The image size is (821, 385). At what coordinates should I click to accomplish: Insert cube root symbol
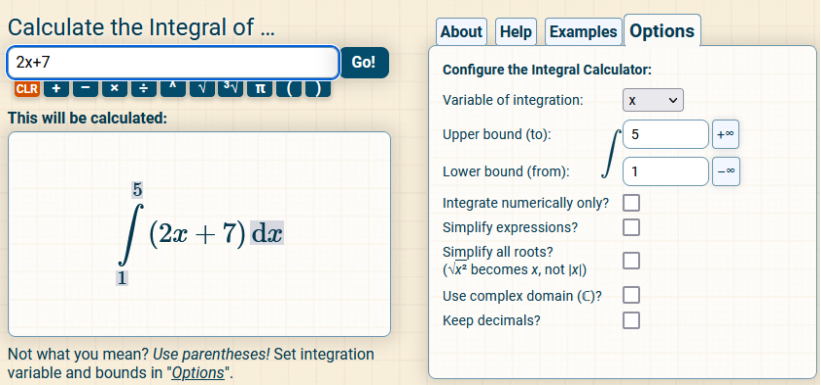tap(230, 89)
